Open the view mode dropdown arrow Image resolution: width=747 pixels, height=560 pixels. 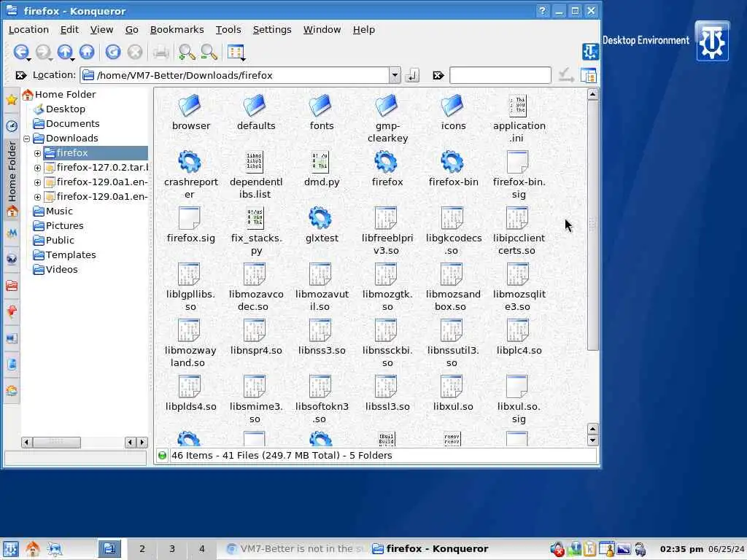tap(244, 59)
